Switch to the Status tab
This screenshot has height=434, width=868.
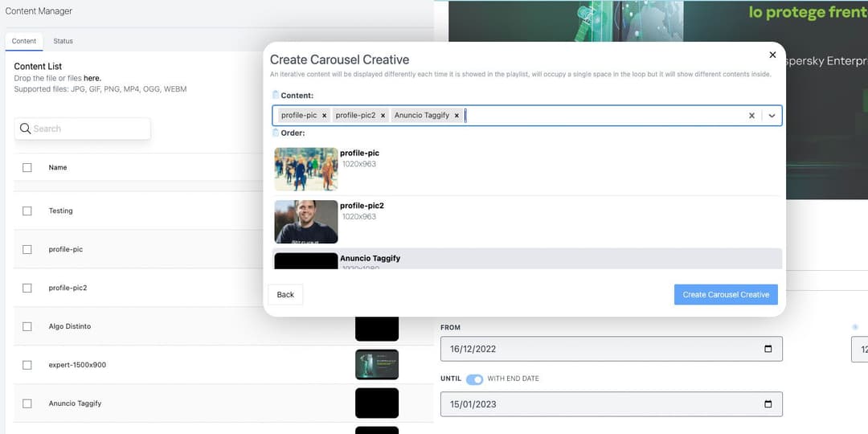click(63, 41)
